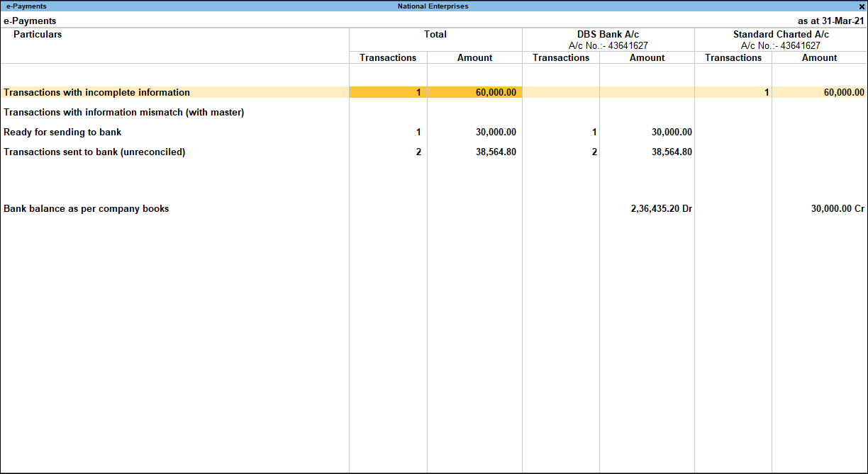
Task: Click the 'Particulars' column header
Action: pyautogui.click(x=38, y=34)
